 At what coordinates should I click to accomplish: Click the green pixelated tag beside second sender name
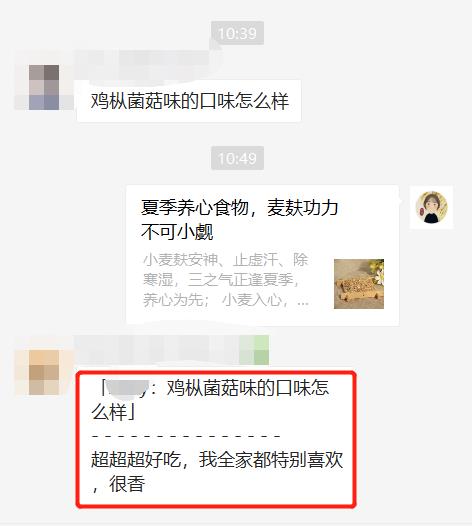coord(254,350)
